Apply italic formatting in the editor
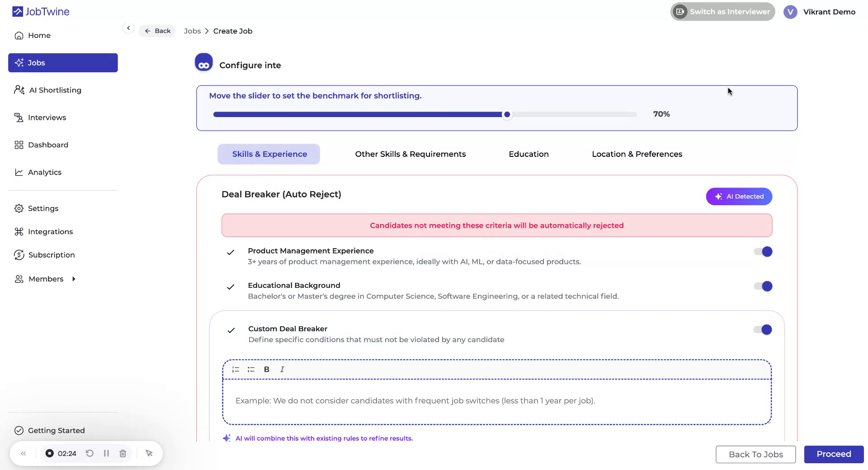 pyautogui.click(x=282, y=369)
